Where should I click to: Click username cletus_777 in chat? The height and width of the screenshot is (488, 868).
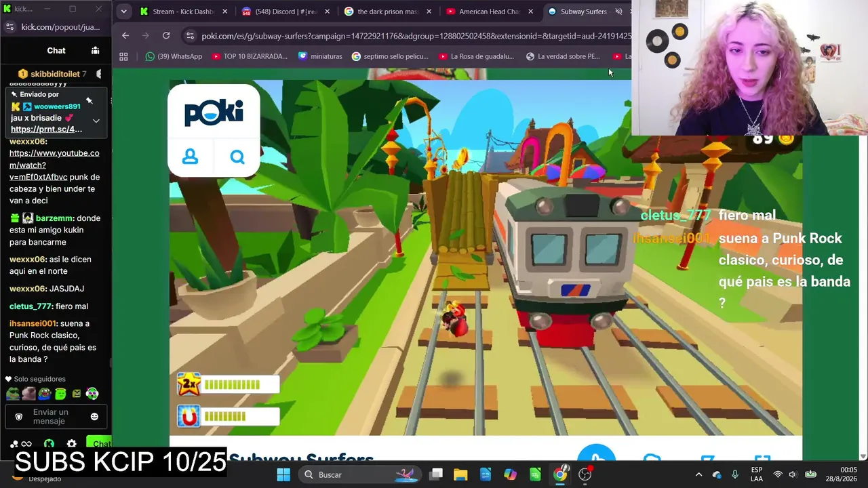tap(31, 306)
